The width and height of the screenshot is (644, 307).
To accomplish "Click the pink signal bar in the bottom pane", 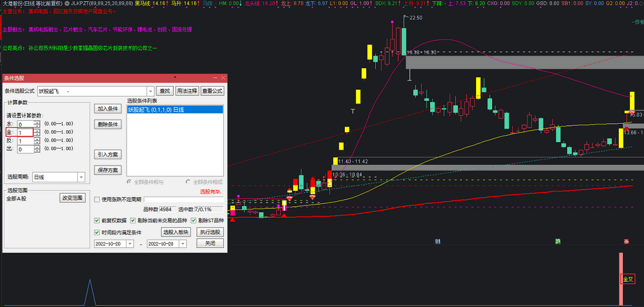I will (622, 279).
